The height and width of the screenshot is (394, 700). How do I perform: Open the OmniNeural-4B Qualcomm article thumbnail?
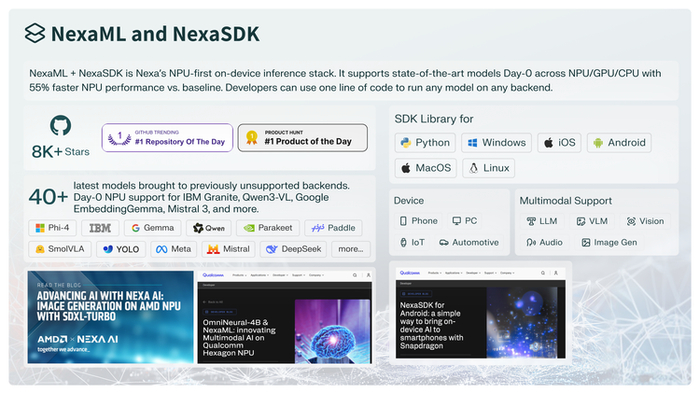(284, 317)
